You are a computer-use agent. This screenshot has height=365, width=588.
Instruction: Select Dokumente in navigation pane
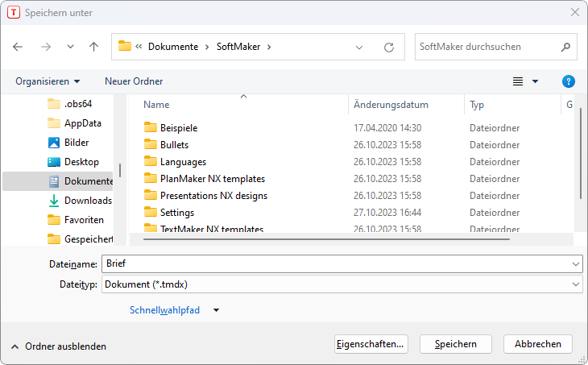58,181
